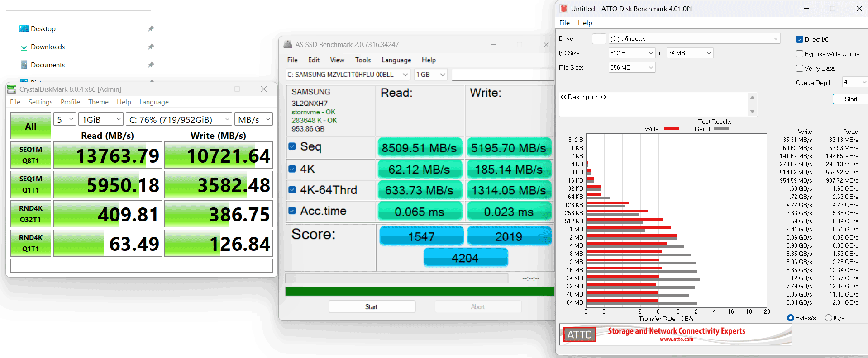Uncheck the Seq test checkbox in AS SSD
The height and width of the screenshot is (358, 868).
[292, 146]
